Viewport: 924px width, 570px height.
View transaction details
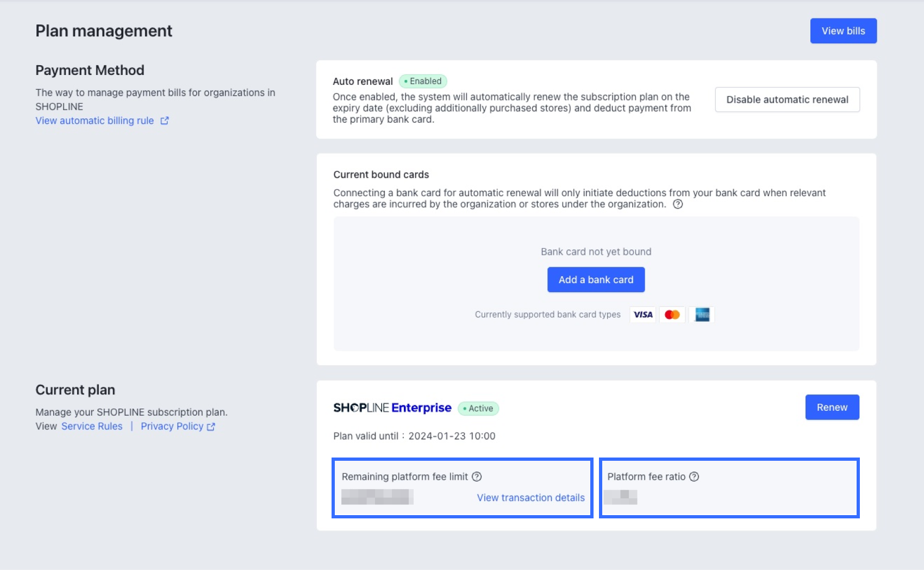click(530, 498)
